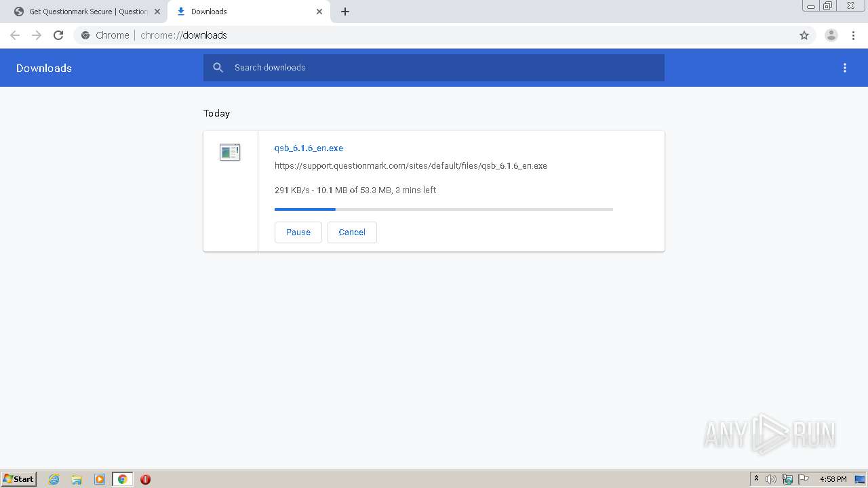Click the Chrome taskbar button
Screen dimensions: 868x488
122,479
